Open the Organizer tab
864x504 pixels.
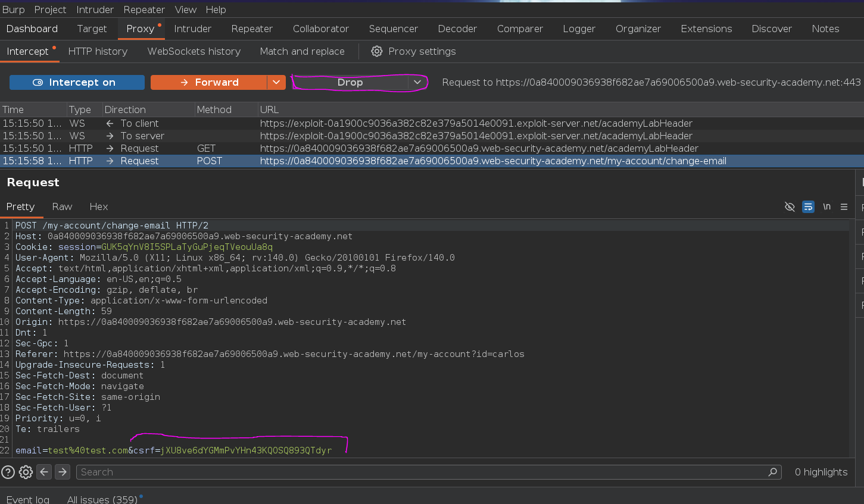click(638, 29)
